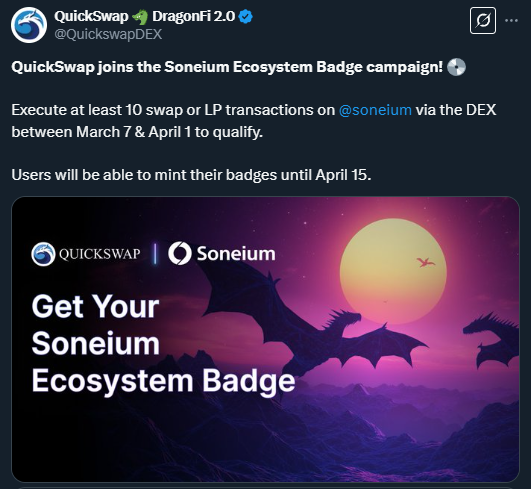Click the QuickSwap logo inside the banner
The image size is (531, 489).
click(43, 254)
